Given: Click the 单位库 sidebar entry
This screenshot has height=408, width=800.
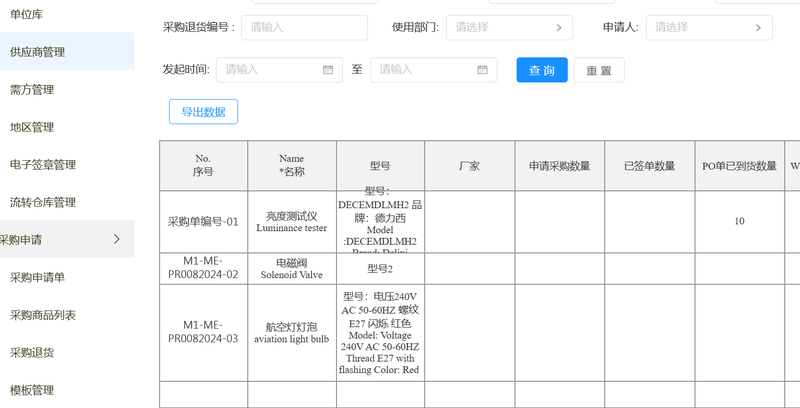Looking at the screenshot, I should tap(26, 13).
